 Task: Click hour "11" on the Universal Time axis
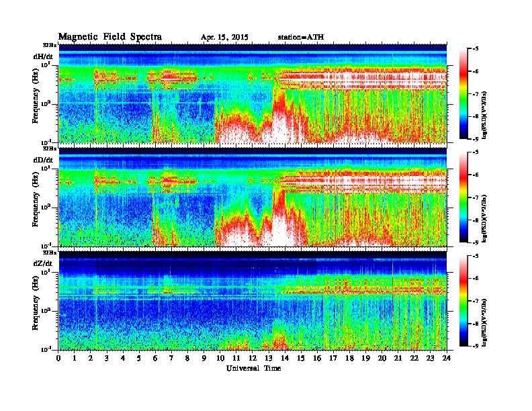click(236, 359)
